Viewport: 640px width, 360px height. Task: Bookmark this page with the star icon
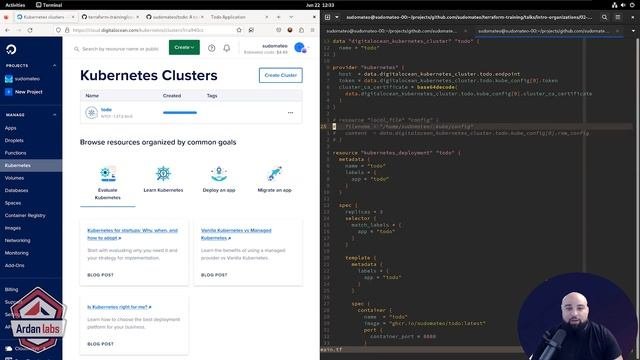pyautogui.click(x=239, y=30)
